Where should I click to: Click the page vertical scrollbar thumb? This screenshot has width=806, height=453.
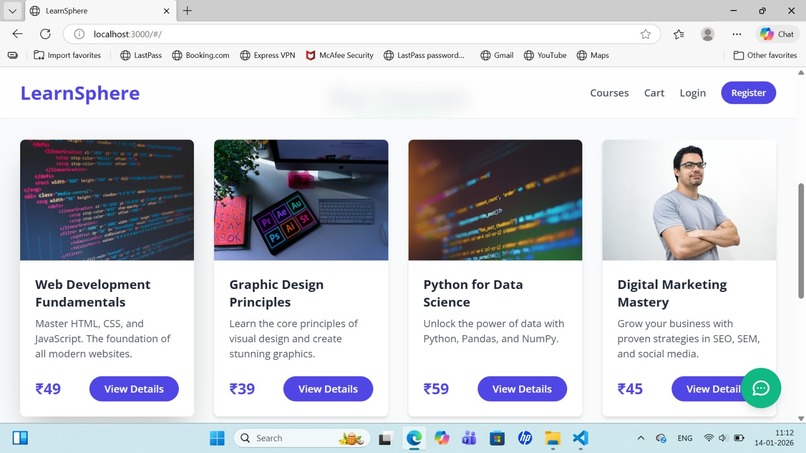click(x=800, y=240)
